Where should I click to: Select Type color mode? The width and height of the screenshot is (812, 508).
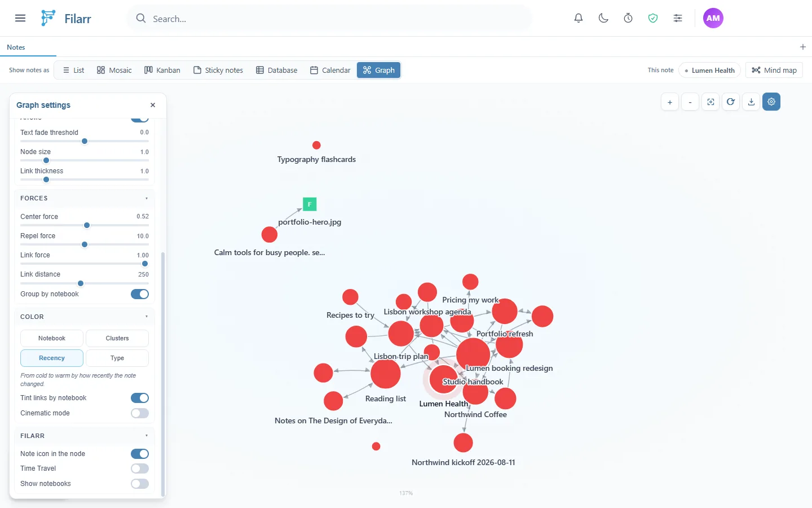click(x=117, y=358)
